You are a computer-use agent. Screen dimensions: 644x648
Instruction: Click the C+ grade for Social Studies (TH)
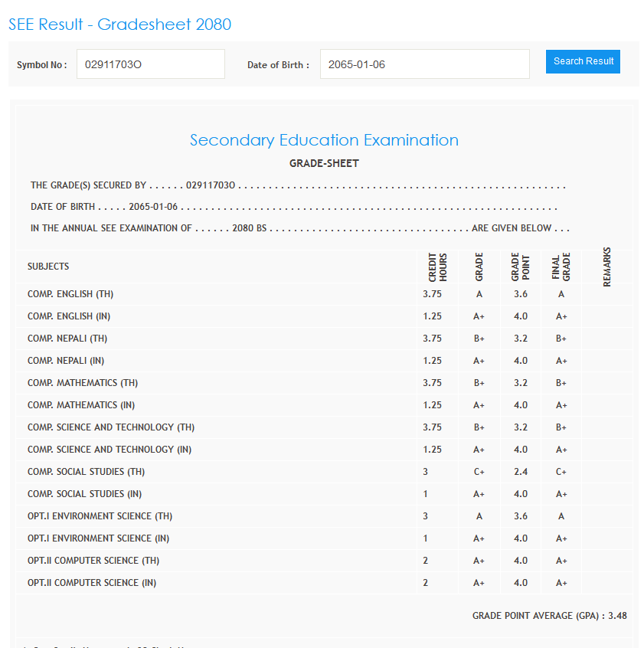(479, 472)
